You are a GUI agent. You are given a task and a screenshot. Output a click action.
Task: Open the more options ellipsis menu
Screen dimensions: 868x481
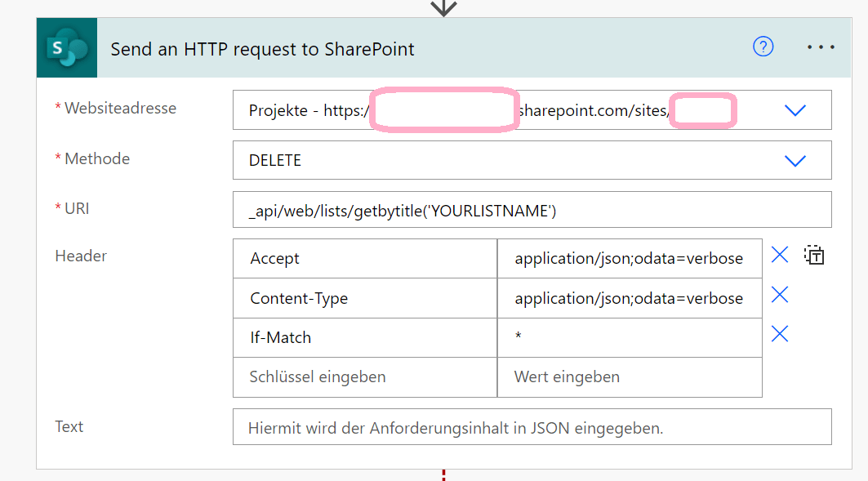(821, 47)
